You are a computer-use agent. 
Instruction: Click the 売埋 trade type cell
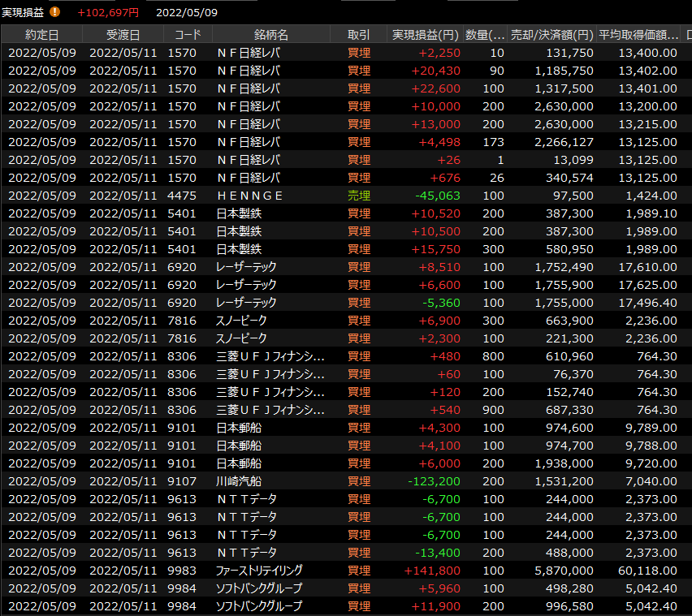(x=358, y=196)
